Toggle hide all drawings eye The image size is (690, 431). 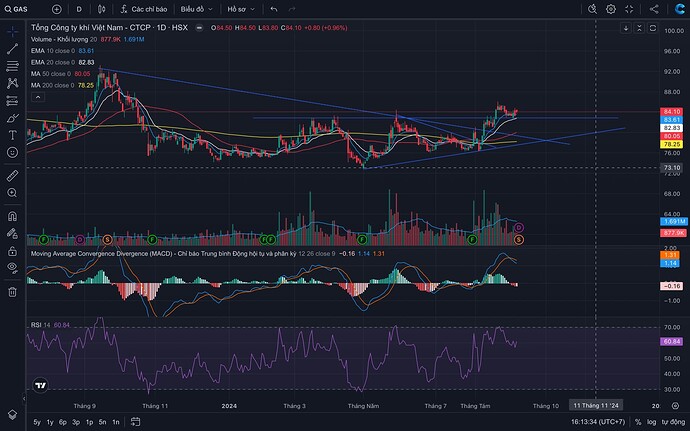tap(12, 268)
